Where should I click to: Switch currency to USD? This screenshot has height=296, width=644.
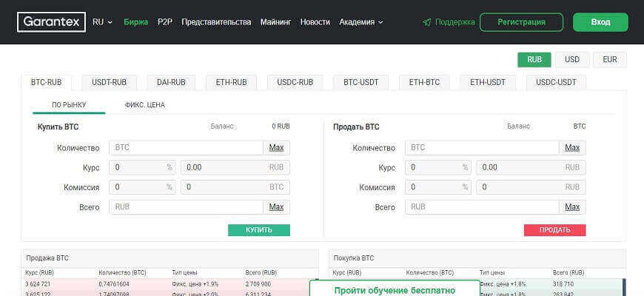(x=572, y=59)
